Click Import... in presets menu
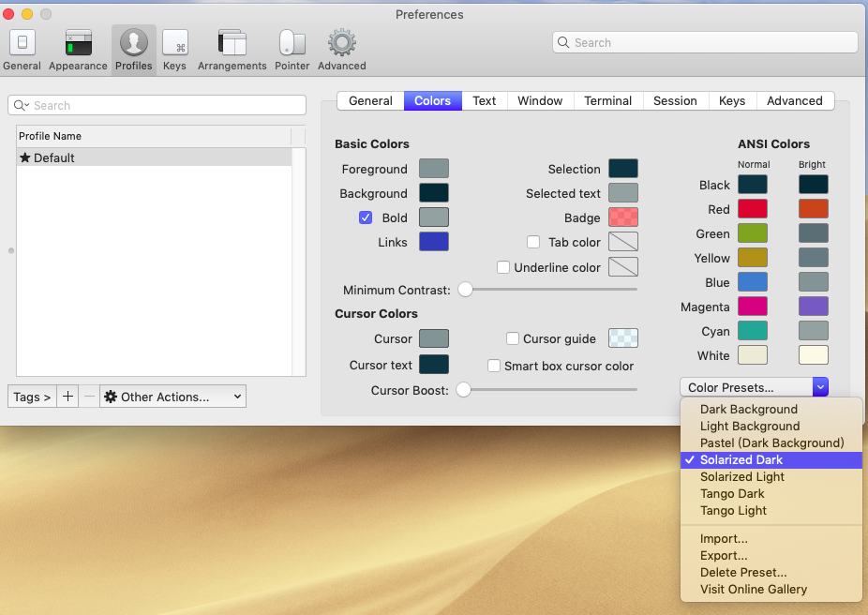Image resolution: width=868 pixels, height=615 pixels. click(724, 539)
